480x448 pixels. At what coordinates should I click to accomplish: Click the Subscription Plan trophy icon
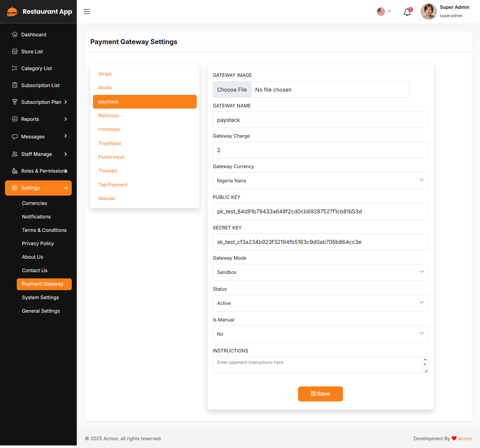15,102
